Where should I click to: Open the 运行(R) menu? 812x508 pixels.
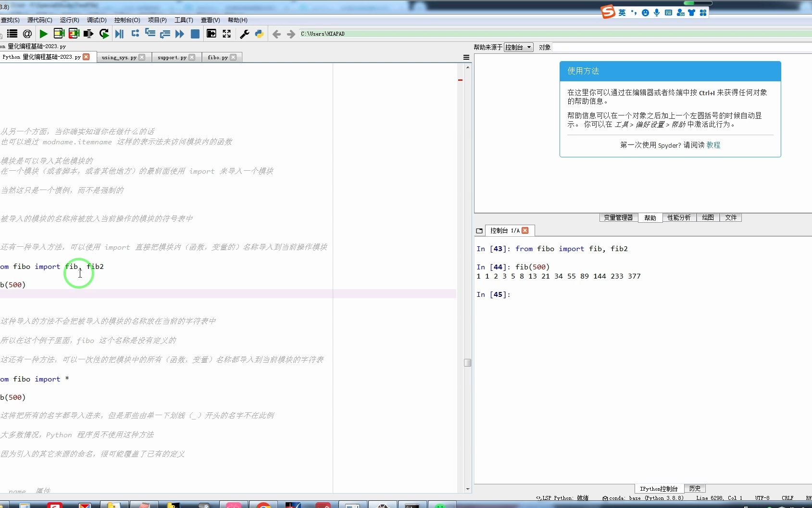click(x=69, y=20)
